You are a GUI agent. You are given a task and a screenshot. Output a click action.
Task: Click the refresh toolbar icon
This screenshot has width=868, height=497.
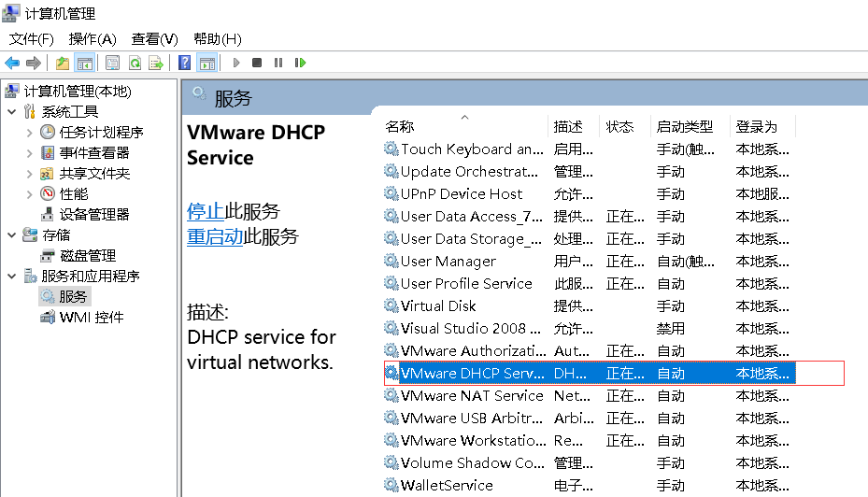(135, 63)
